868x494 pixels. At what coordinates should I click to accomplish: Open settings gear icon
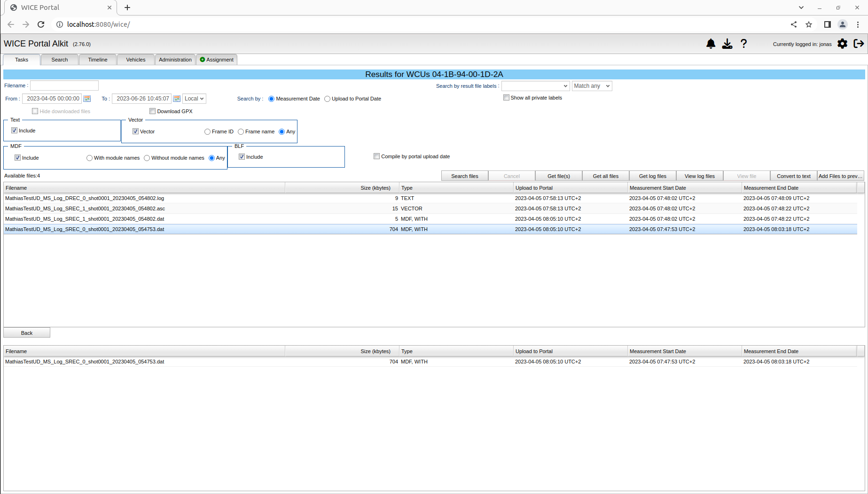(842, 44)
